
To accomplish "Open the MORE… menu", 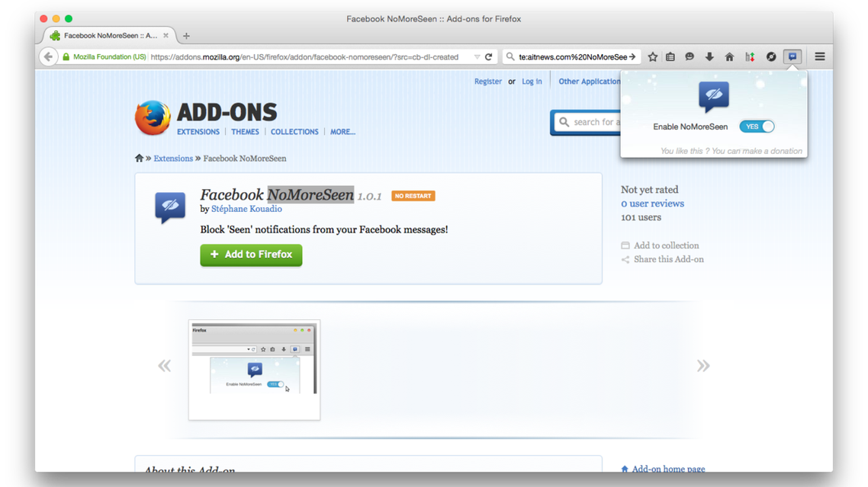I will [x=342, y=132].
